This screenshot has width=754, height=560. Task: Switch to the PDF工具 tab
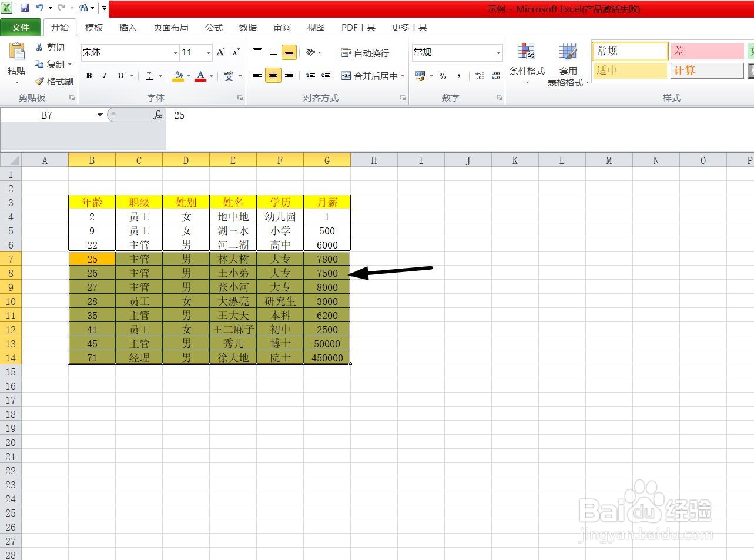358,28
